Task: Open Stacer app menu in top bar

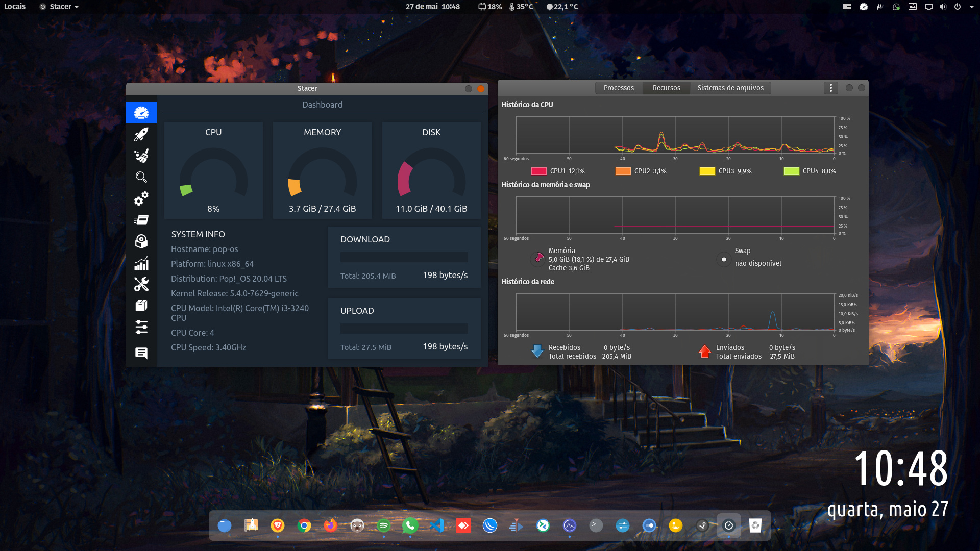Action: (60, 7)
